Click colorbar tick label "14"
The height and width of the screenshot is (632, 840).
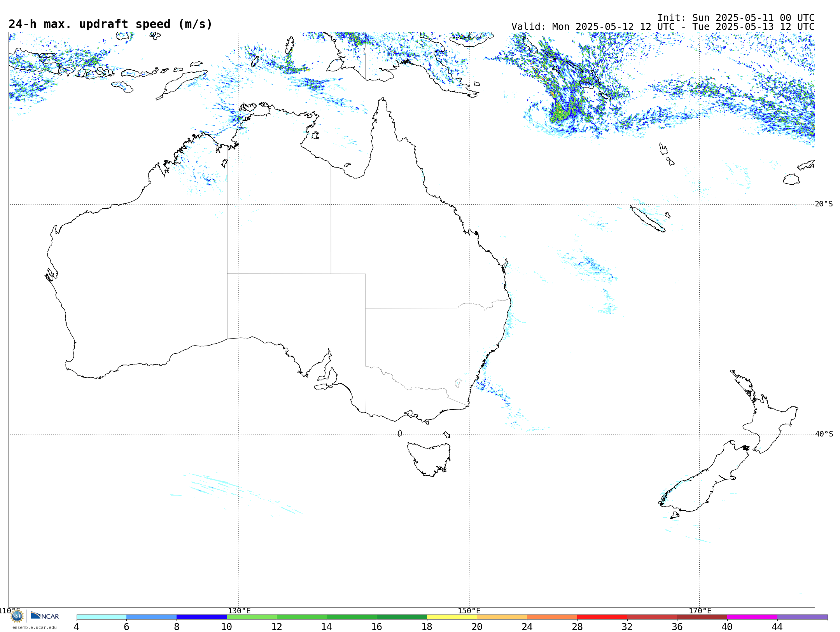(327, 627)
